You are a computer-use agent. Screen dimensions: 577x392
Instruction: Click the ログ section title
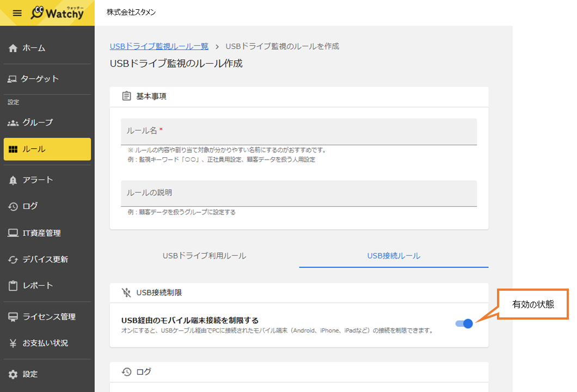pyautogui.click(x=144, y=372)
